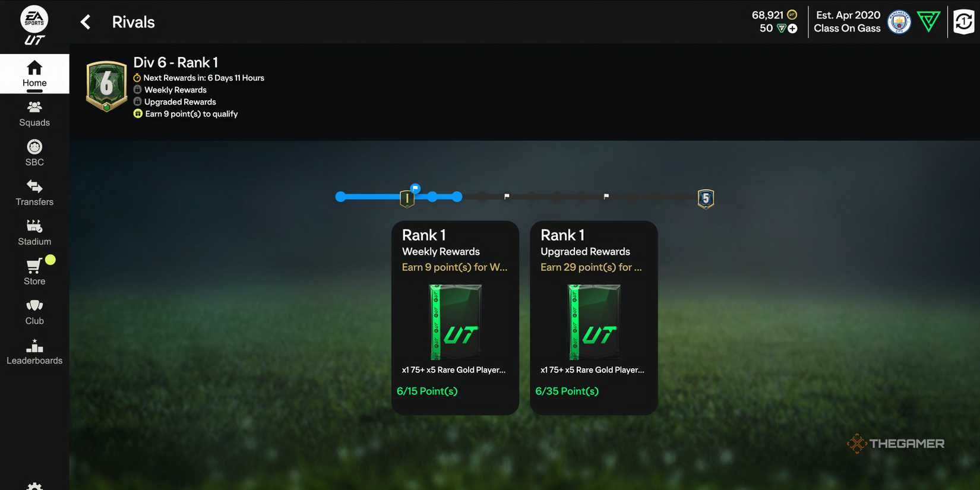Open the Stadium section
Viewport: 980px width, 490px height.
pos(34,233)
